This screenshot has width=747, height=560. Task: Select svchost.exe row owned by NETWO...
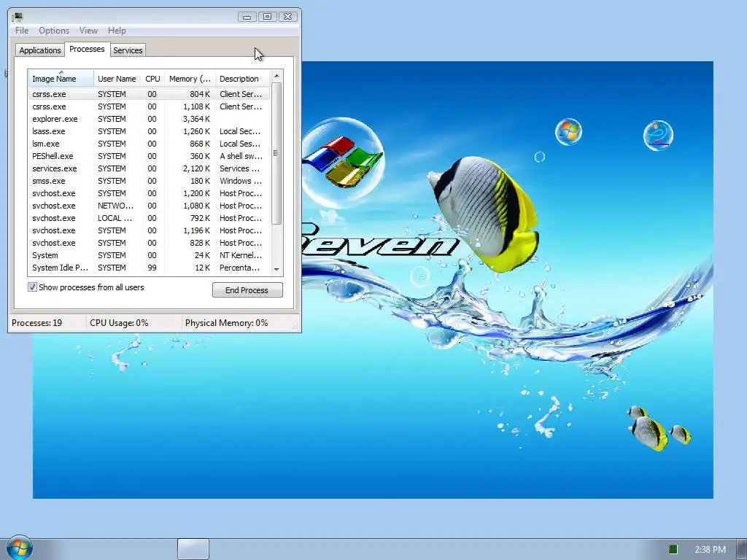point(149,205)
